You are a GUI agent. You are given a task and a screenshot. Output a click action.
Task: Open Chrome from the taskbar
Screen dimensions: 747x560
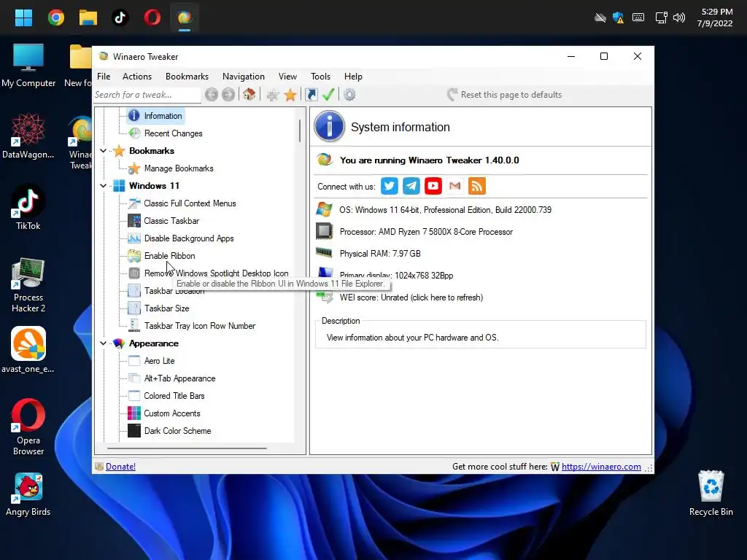click(56, 18)
